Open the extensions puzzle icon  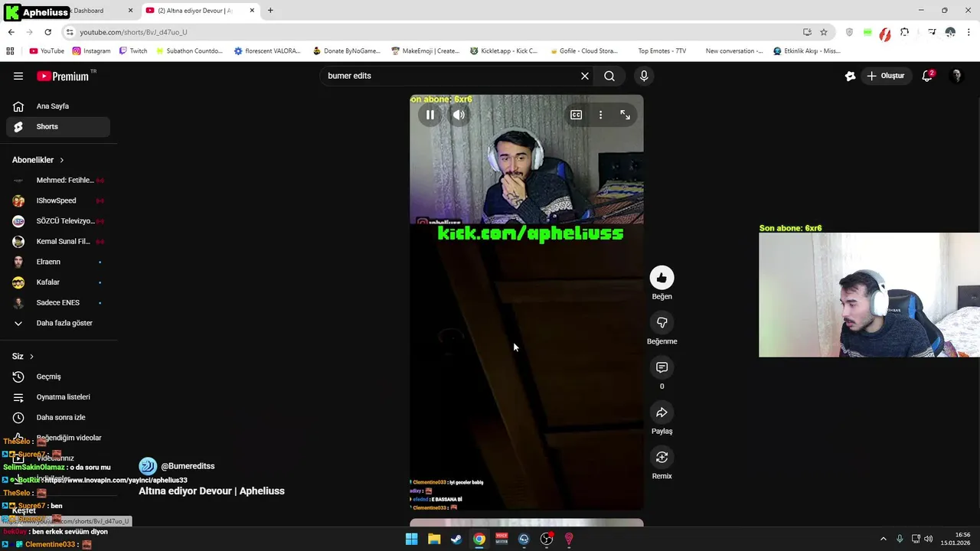[x=905, y=32]
